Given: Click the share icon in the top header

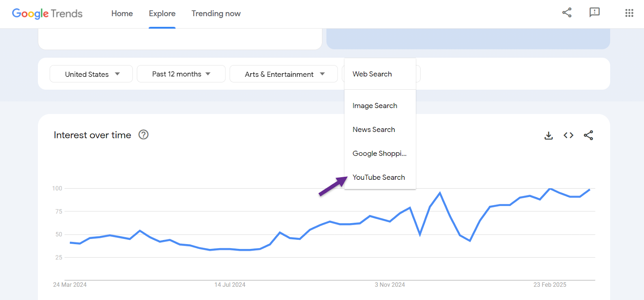Looking at the screenshot, I should point(567,13).
